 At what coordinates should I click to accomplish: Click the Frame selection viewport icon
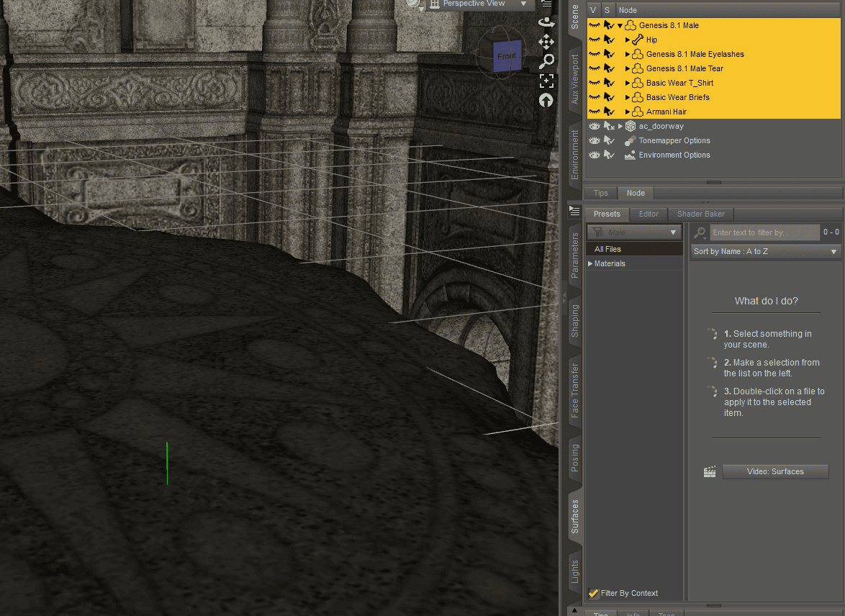coord(546,81)
